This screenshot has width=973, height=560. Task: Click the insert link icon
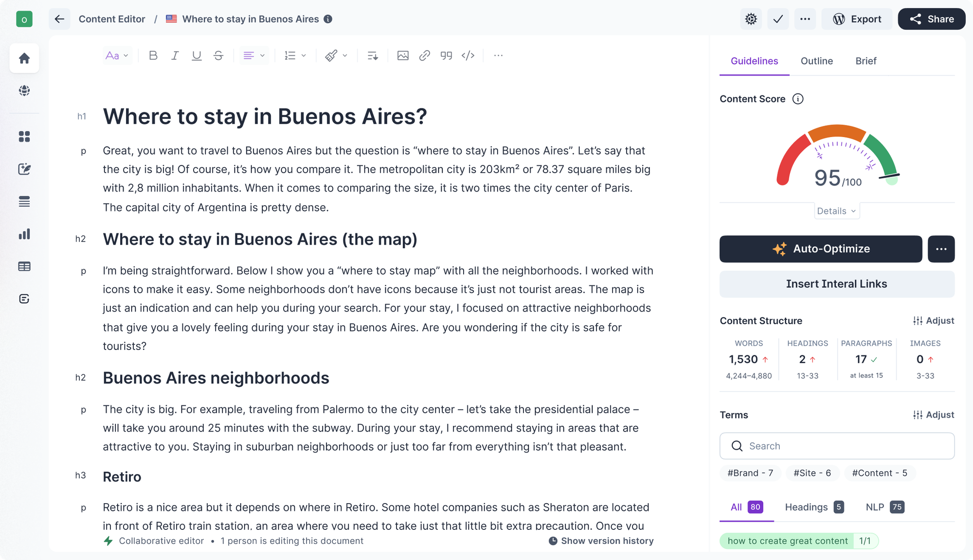coord(425,55)
